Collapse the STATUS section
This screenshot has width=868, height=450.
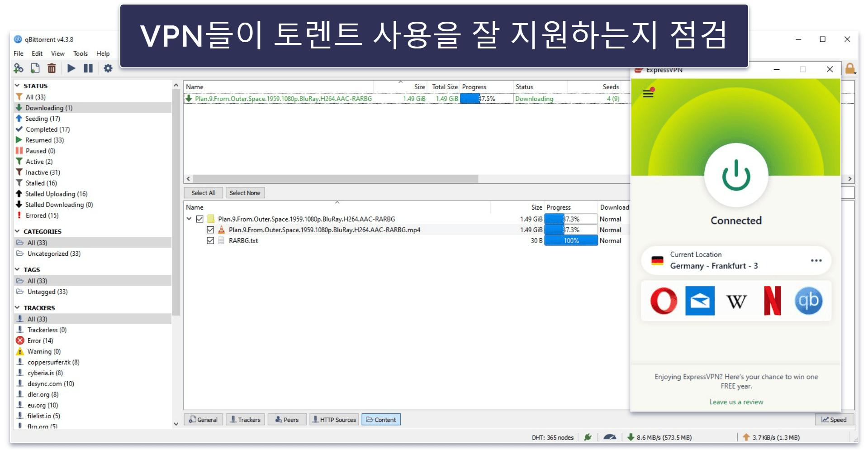click(x=17, y=86)
